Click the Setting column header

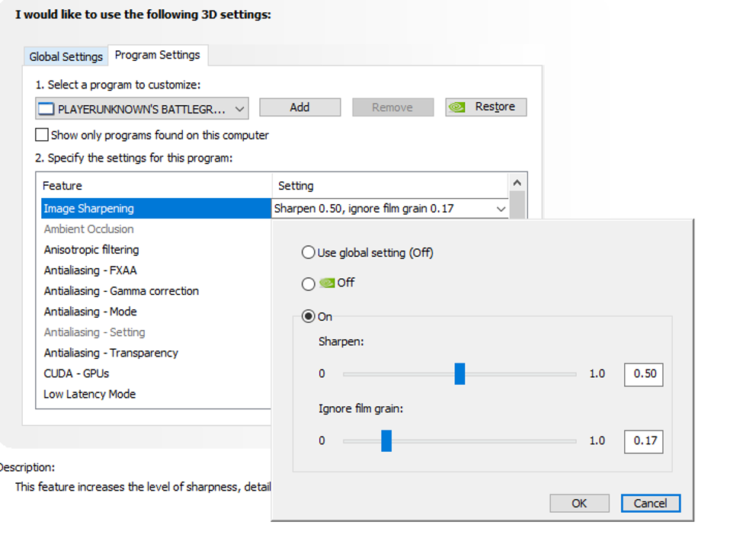click(390, 186)
